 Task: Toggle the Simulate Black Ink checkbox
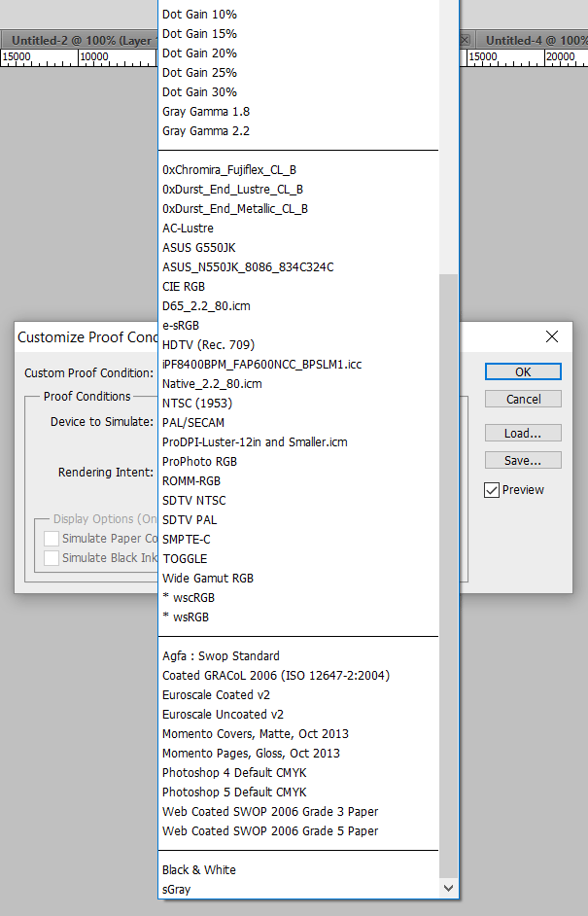pyautogui.click(x=51, y=558)
